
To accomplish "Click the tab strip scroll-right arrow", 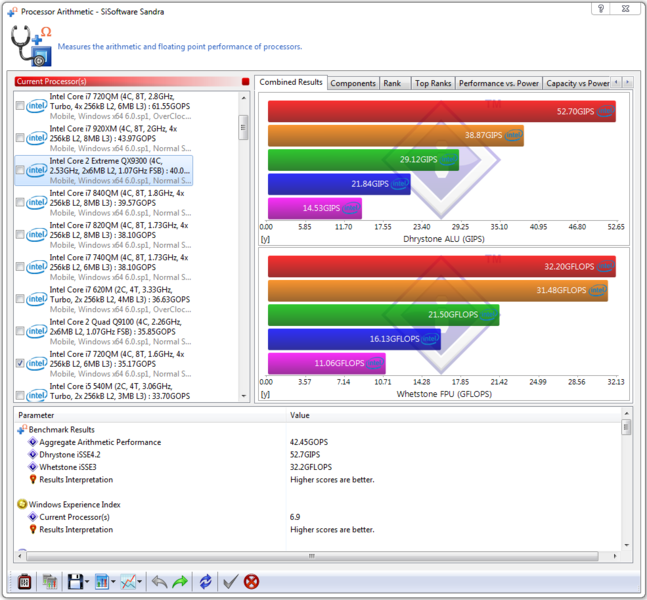I will coord(628,82).
